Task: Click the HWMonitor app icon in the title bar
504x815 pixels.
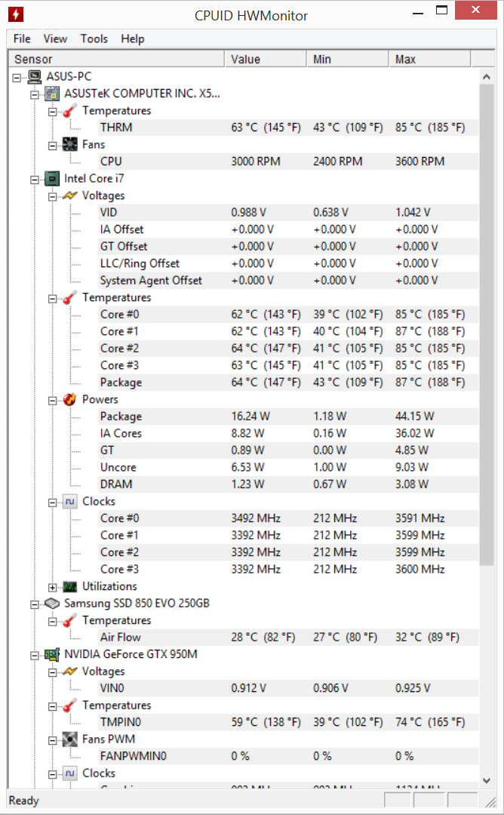Action: coord(16,14)
